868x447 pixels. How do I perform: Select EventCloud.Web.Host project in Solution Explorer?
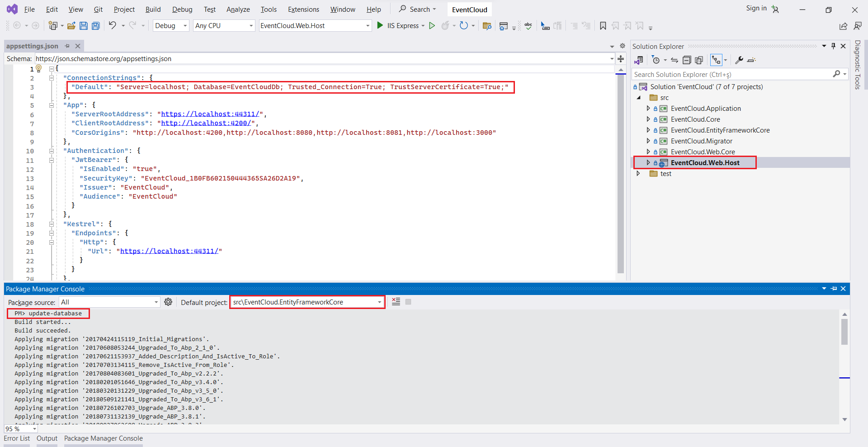[705, 163]
